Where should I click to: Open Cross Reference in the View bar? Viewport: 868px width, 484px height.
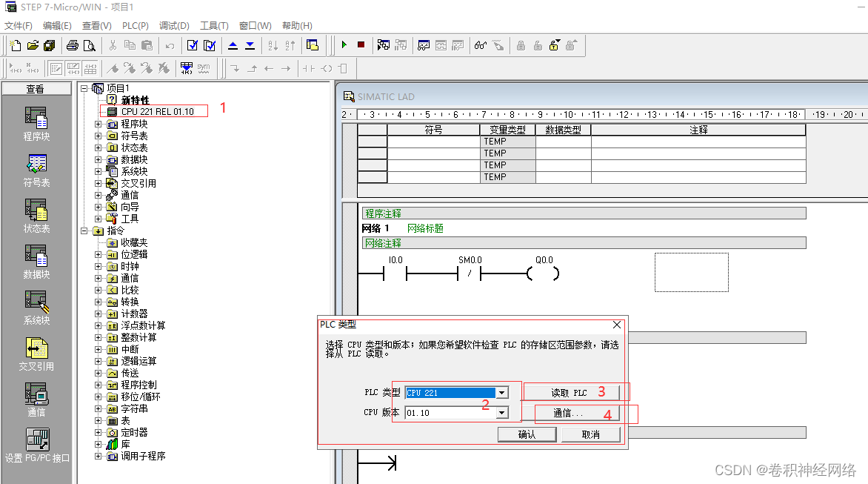coord(36,354)
